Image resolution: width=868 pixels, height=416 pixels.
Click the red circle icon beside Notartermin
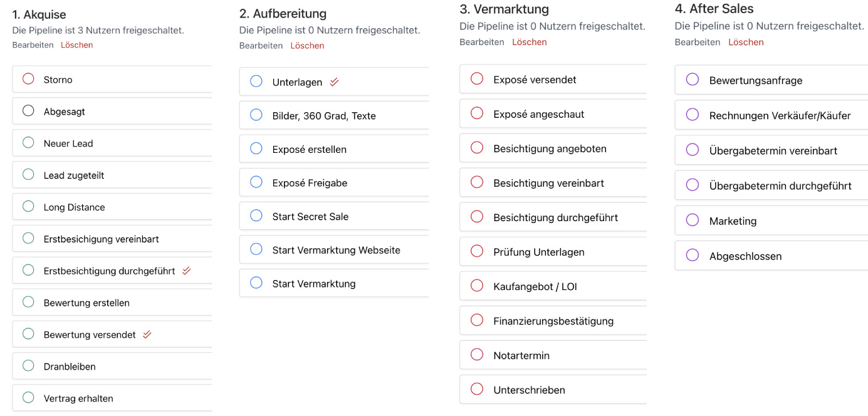(x=477, y=355)
